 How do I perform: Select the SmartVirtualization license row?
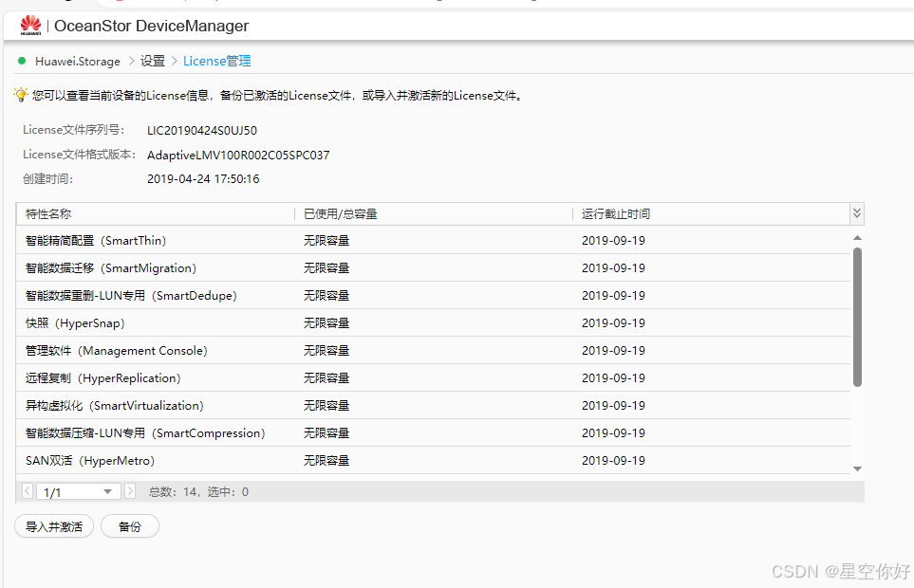click(433, 405)
